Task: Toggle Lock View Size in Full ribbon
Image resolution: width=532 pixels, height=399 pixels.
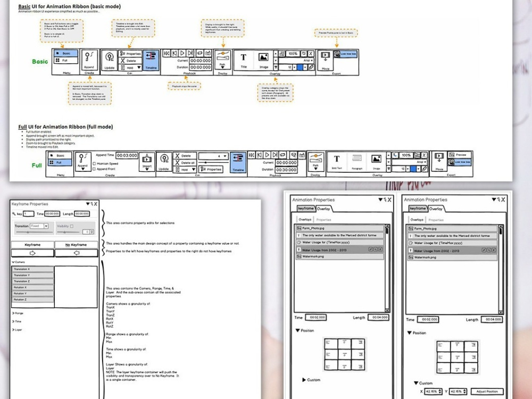Action: pyautogui.click(x=460, y=162)
